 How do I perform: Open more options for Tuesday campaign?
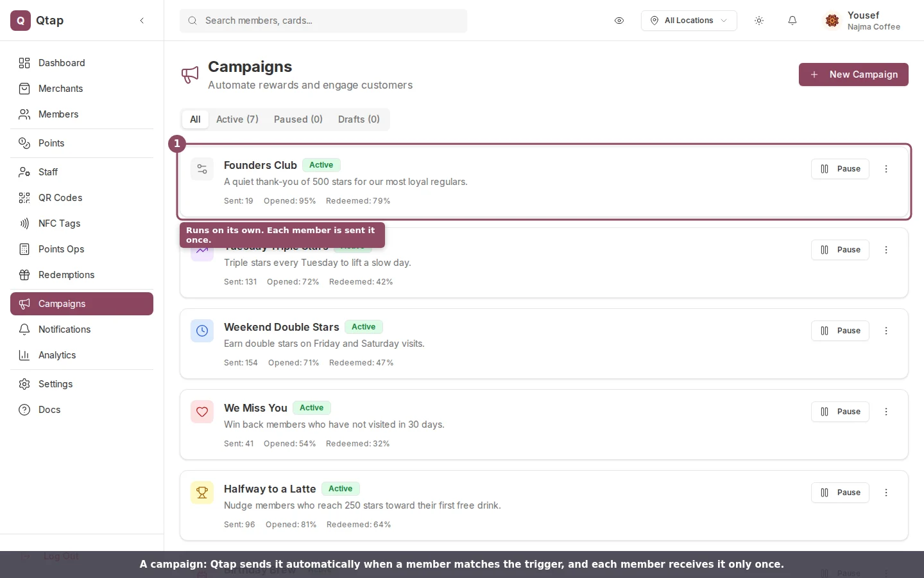(x=886, y=250)
